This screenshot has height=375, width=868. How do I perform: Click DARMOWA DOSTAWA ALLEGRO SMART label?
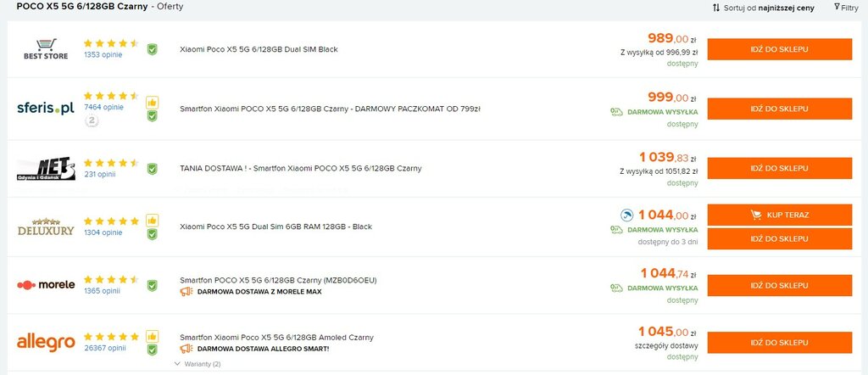(x=263, y=349)
